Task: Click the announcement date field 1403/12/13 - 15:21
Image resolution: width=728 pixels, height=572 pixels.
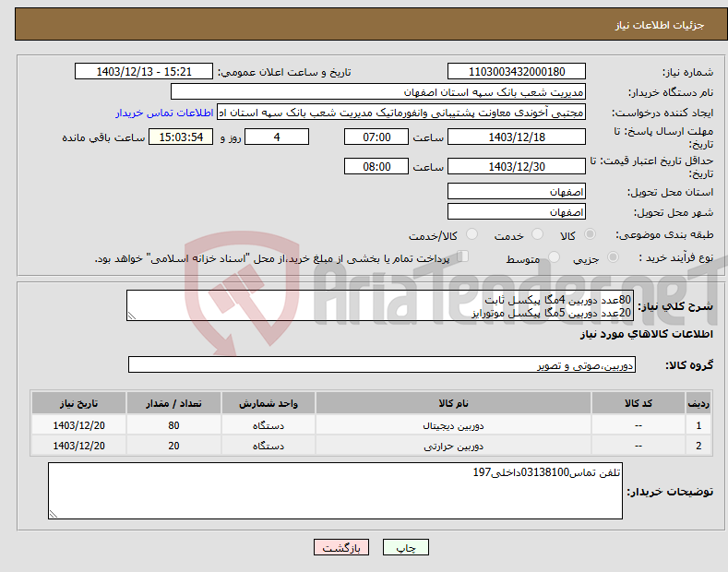Action: click(x=144, y=72)
